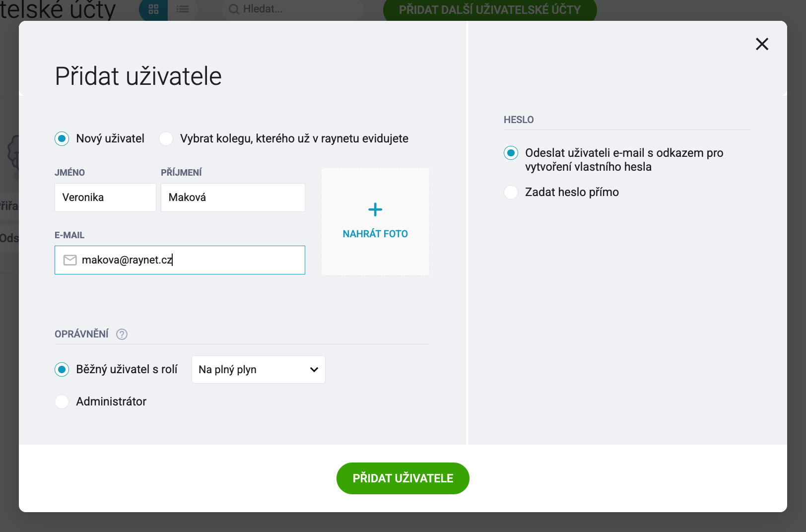The height and width of the screenshot is (532, 806).
Task: Click the search magnifier icon
Action: (234, 9)
